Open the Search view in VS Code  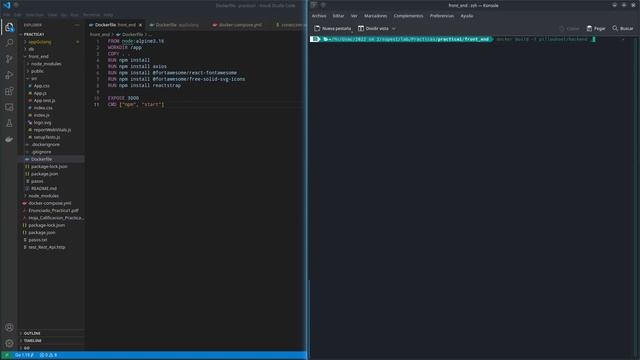(9, 43)
